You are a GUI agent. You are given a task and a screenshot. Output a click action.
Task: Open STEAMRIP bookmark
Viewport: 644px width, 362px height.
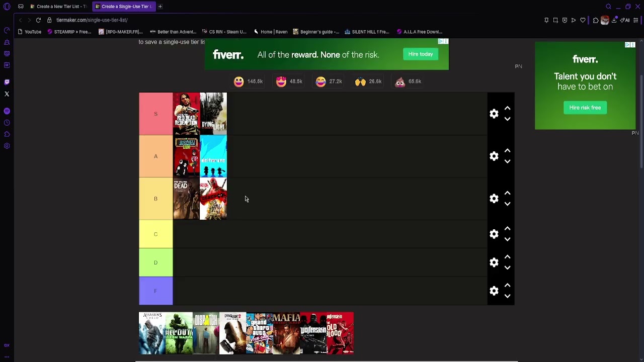coord(69,32)
